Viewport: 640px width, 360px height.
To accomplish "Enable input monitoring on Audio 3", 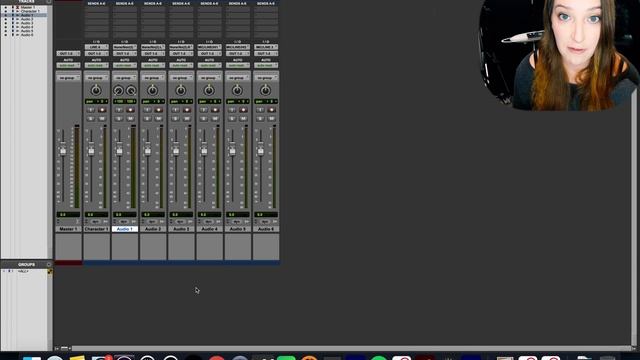I will pos(175,110).
